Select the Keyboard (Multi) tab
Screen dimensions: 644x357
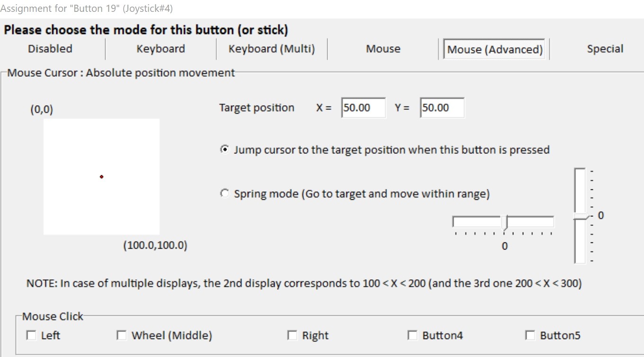click(271, 49)
